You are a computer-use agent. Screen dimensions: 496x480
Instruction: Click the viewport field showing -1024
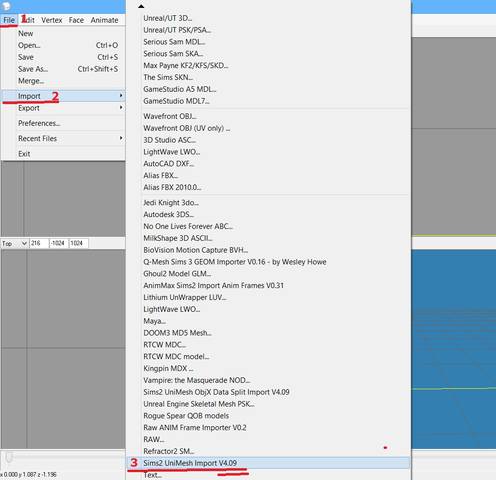pos(59,243)
